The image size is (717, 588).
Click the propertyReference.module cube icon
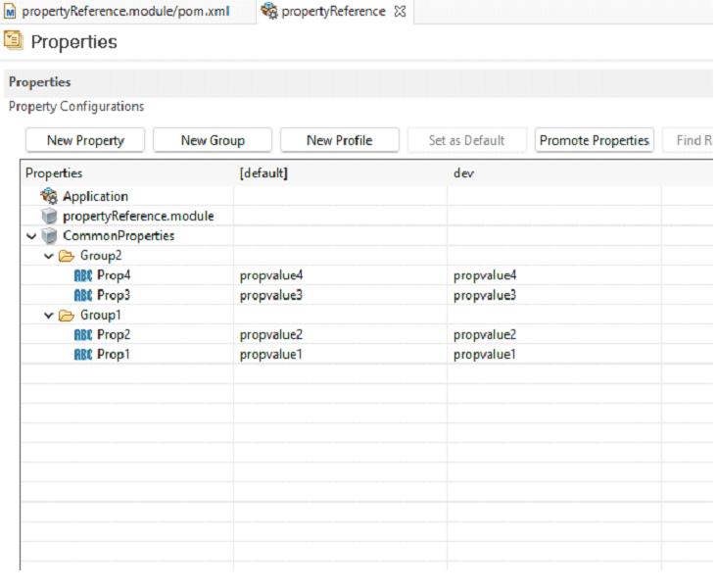point(48,216)
